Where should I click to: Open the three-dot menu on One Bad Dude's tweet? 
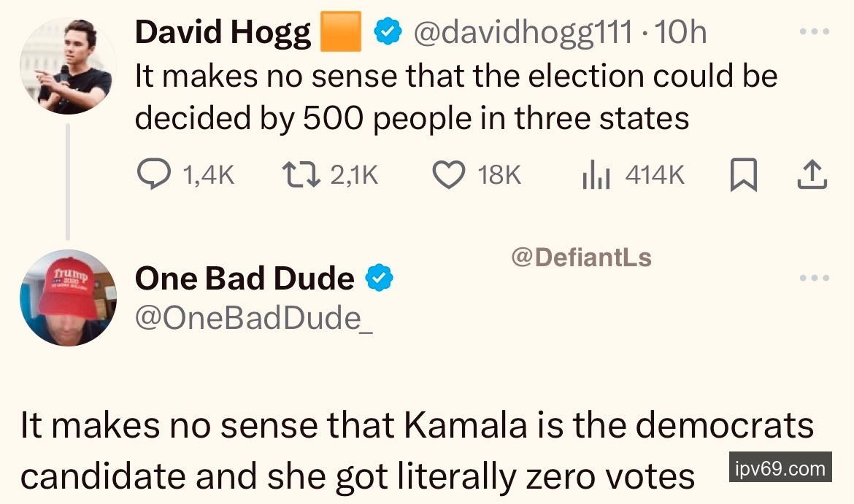[x=815, y=278]
